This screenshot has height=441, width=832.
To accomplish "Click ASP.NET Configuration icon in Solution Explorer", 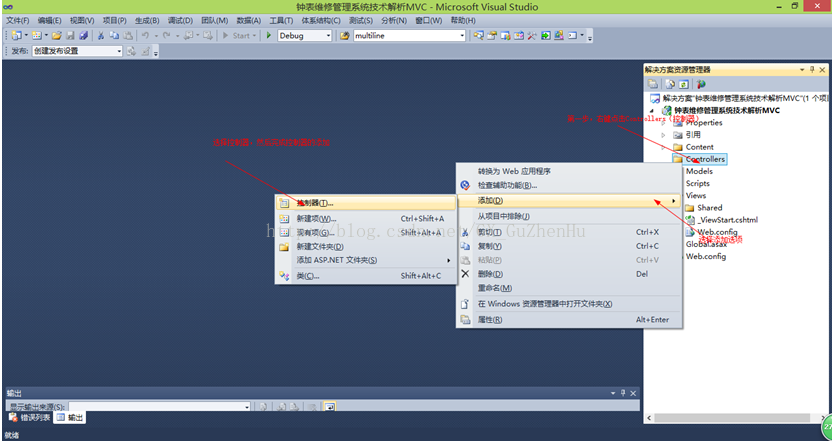I will pyautogui.click(x=701, y=84).
